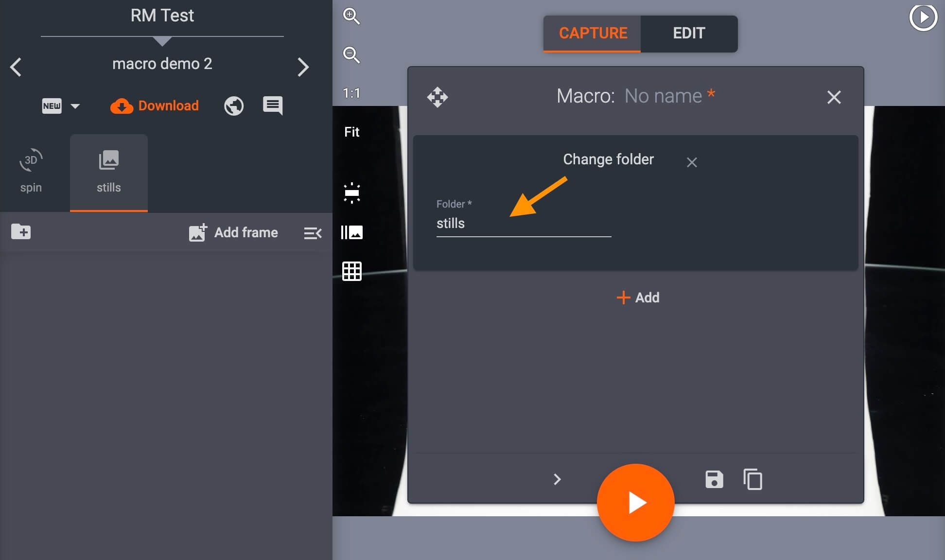Click the Download button
The height and width of the screenshot is (560, 945).
click(x=155, y=105)
